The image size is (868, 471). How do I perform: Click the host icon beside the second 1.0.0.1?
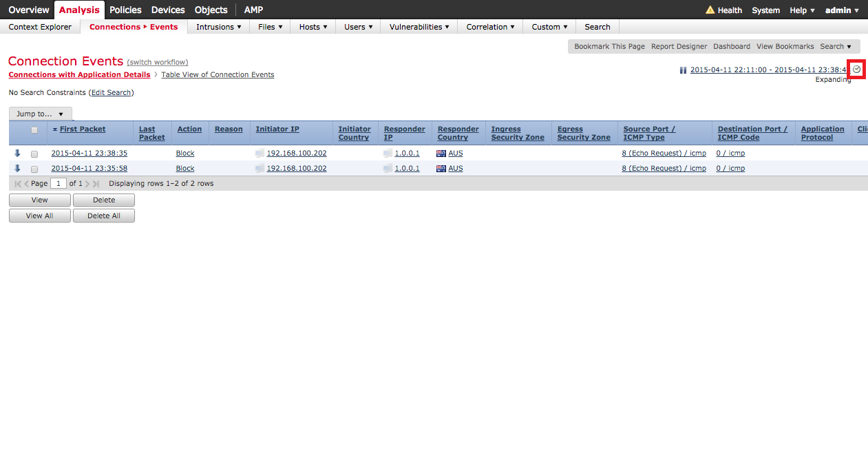(388, 169)
